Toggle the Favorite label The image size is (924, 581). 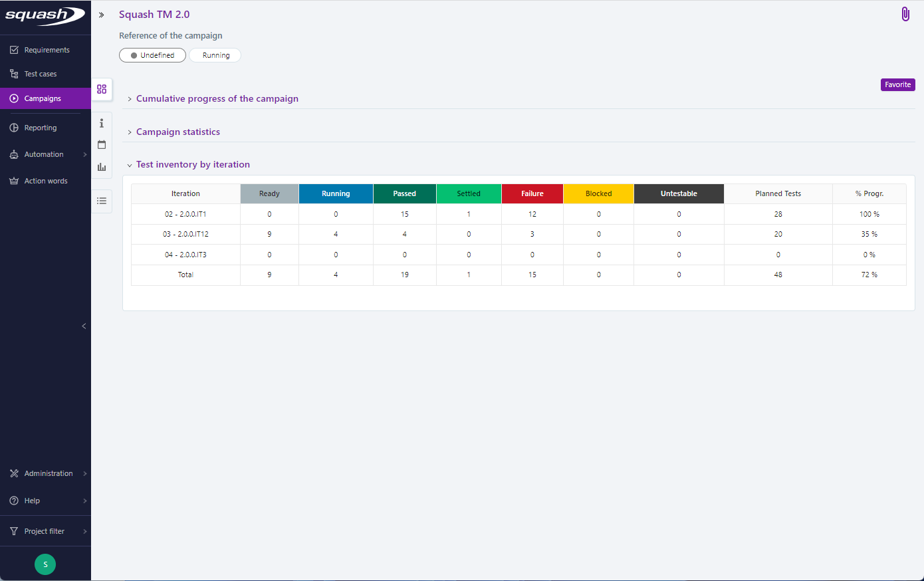[x=897, y=84]
